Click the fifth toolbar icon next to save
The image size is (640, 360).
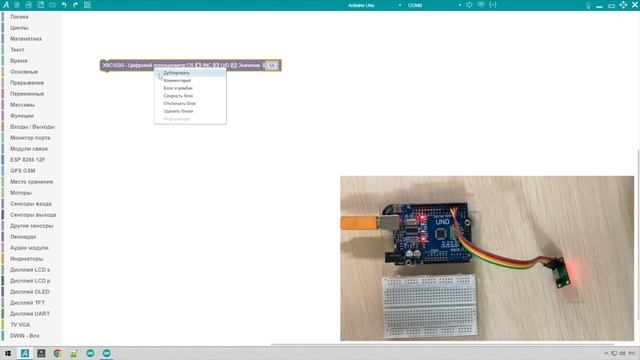(52, 5)
